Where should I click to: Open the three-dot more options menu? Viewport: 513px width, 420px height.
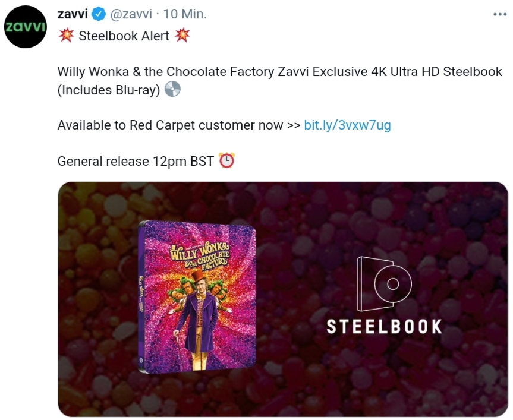pyautogui.click(x=499, y=14)
